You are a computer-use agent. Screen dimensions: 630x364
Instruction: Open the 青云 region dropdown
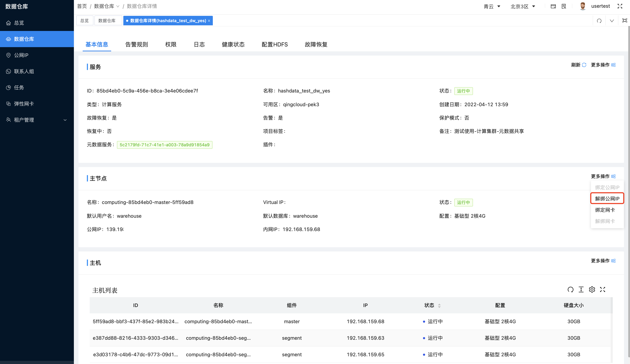click(492, 6)
